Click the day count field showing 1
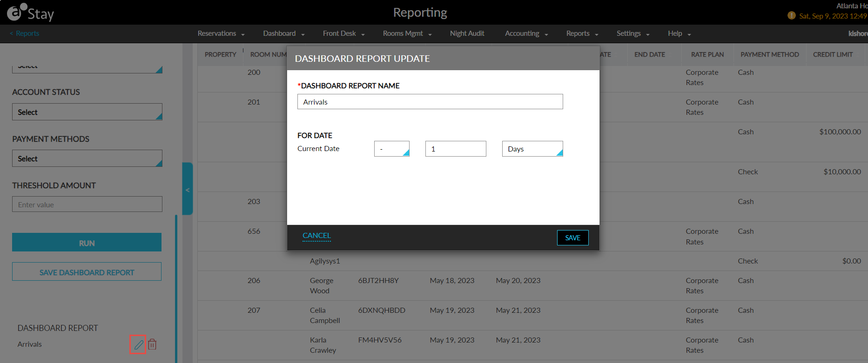The width and height of the screenshot is (868, 363). point(456,149)
